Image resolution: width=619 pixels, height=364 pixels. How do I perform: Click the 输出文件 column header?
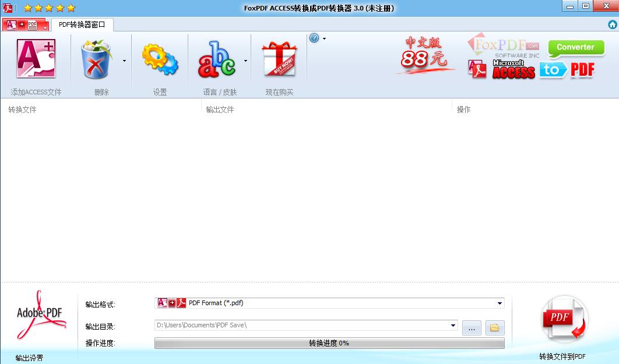click(x=220, y=109)
